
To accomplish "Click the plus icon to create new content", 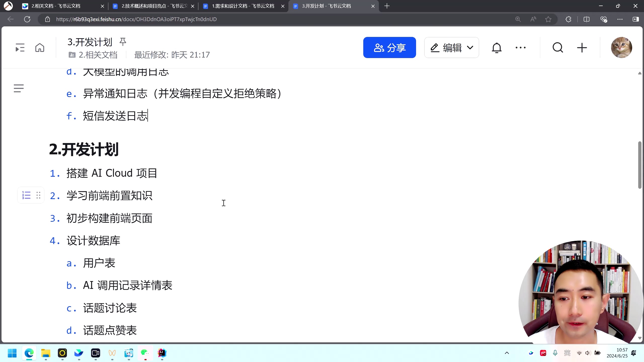I will [x=582, y=48].
